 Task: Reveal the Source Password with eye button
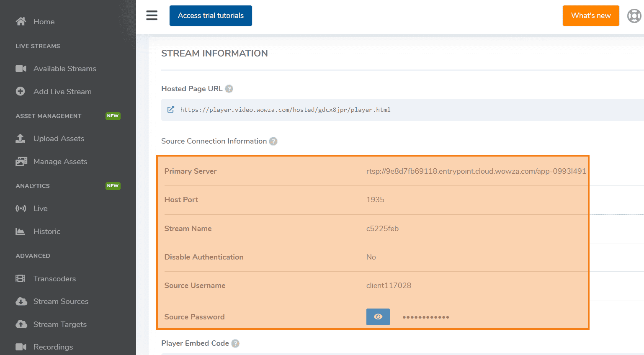click(378, 317)
